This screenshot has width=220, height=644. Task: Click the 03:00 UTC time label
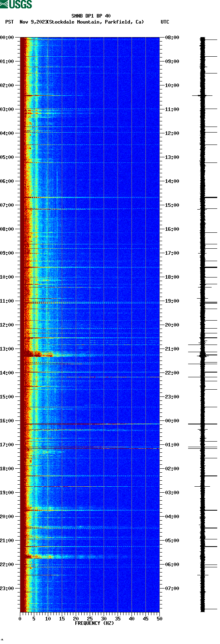click(172, 493)
